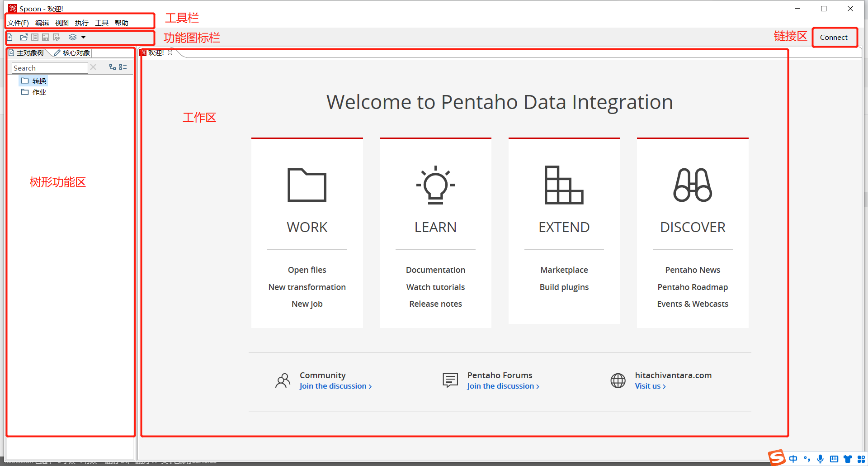Image resolution: width=868 pixels, height=466 pixels.
Task: Click the WORK folder icon
Action: click(x=307, y=185)
